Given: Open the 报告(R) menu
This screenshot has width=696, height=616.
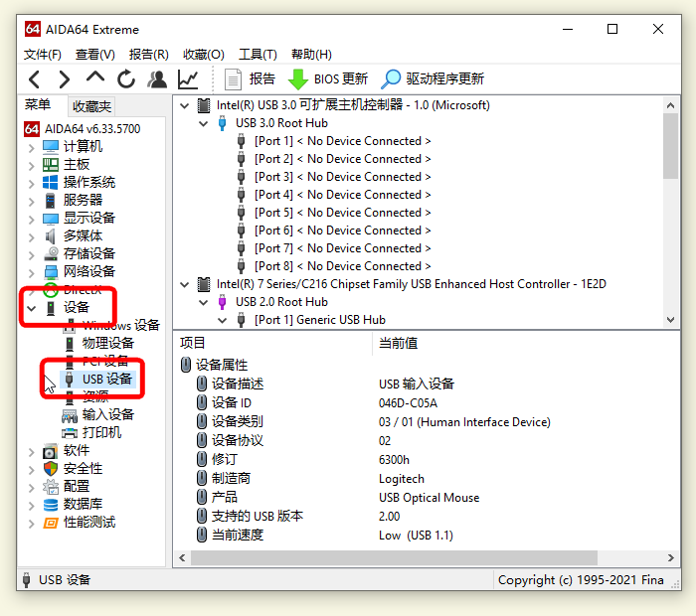Looking at the screenshot, I should click(149, 54).
